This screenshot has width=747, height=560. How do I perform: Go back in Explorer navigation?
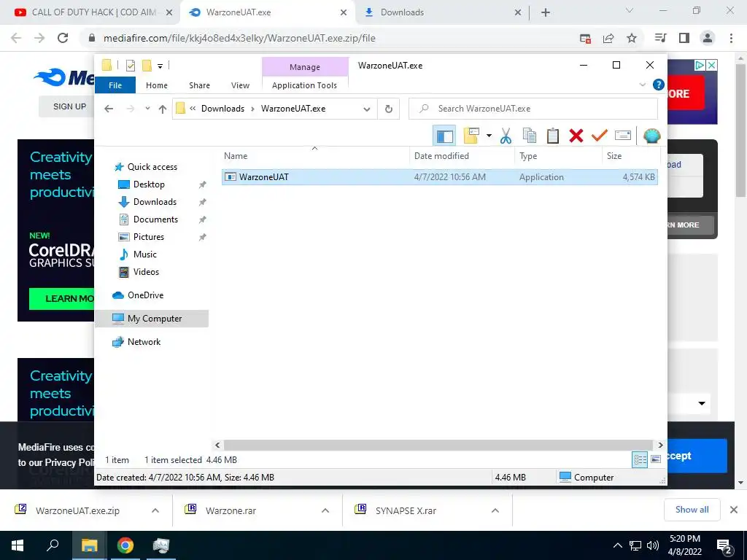[109, 109]
